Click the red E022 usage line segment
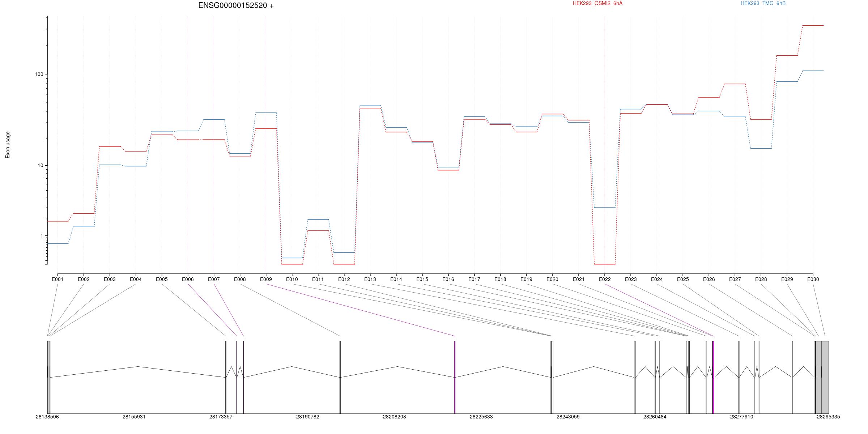Screen dimensions: 868x434 pyautogui.click(x=605, y=264)
